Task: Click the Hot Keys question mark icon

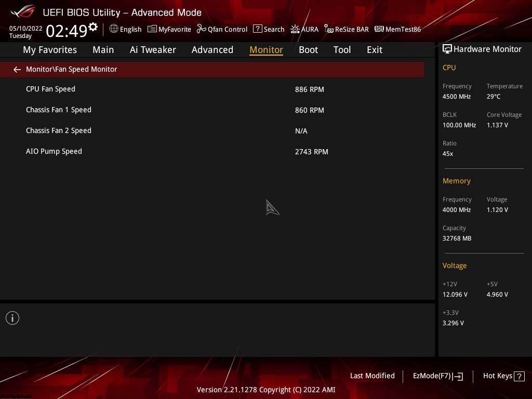Action: point(519,376)
